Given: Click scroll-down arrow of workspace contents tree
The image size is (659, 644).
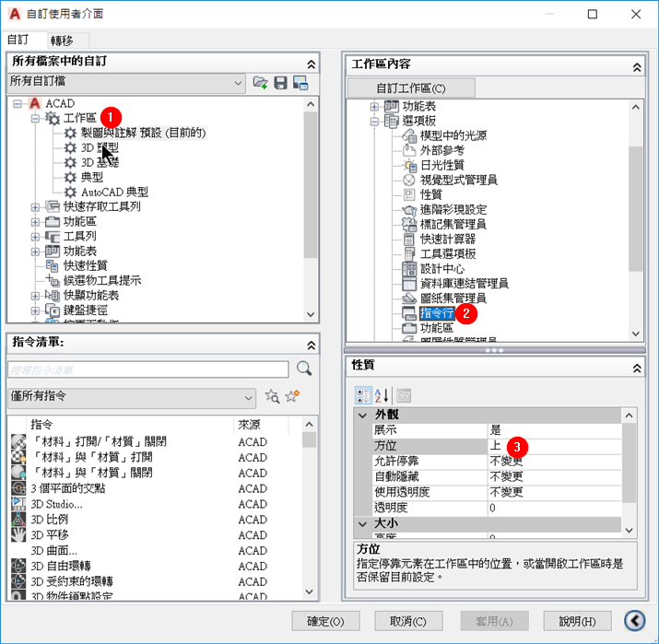Looking at the screenshot, I should (635, 334).
